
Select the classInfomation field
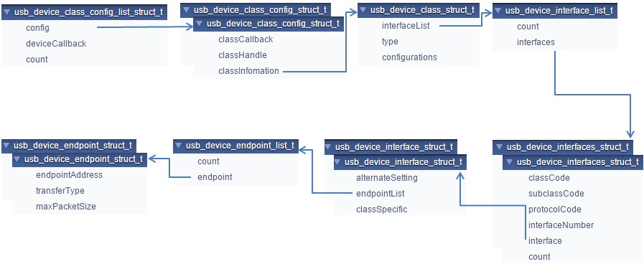click(x=249, y=71)
